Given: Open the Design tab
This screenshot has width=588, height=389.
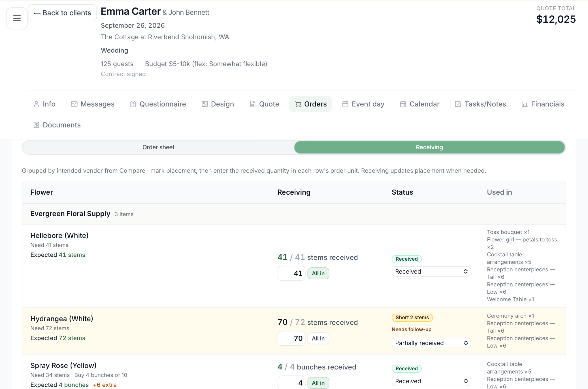Looking at the screenshot, I should click(x=218, y=104).
